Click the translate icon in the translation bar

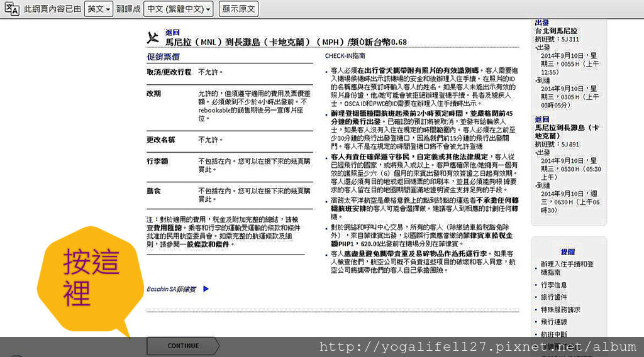pos(11,9)
